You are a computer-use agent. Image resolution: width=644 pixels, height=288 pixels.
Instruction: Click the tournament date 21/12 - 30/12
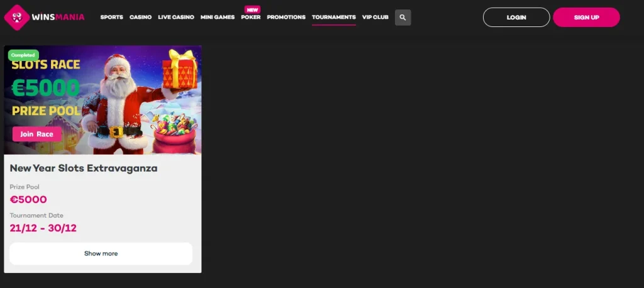coord(43,228)
